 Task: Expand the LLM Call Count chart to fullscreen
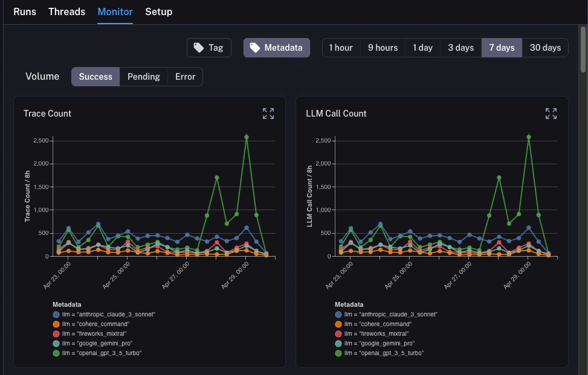551,113
